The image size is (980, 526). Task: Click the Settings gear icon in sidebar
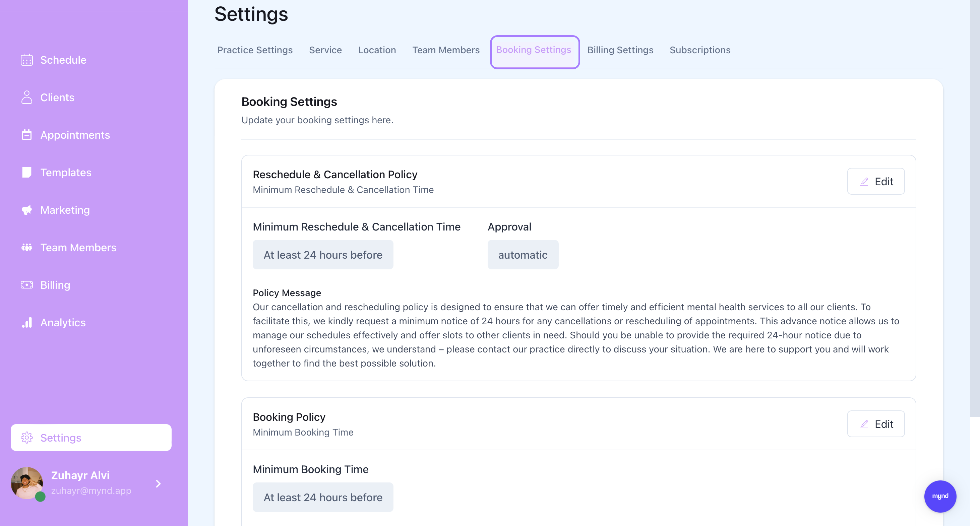(26, 438)
